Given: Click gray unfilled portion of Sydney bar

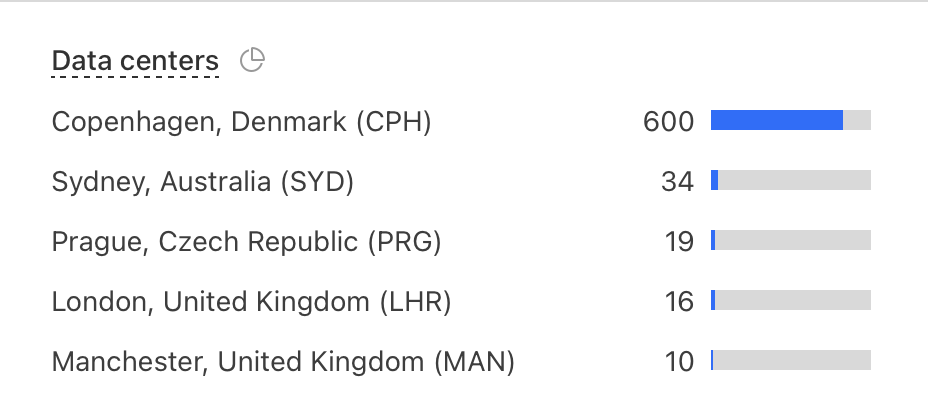Looking at the screenshot, I should pyautogui.click(x=794, y=180).
